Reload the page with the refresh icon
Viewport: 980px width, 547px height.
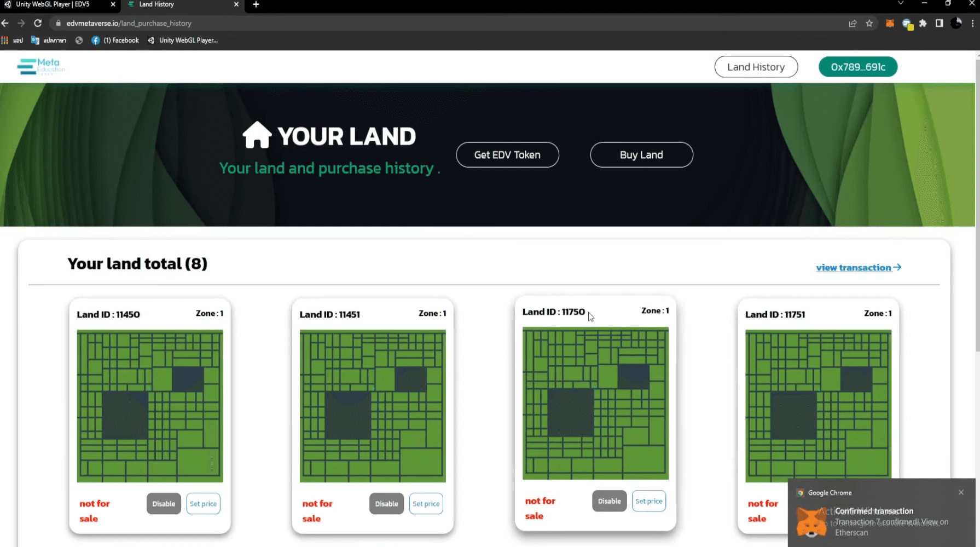38,24
